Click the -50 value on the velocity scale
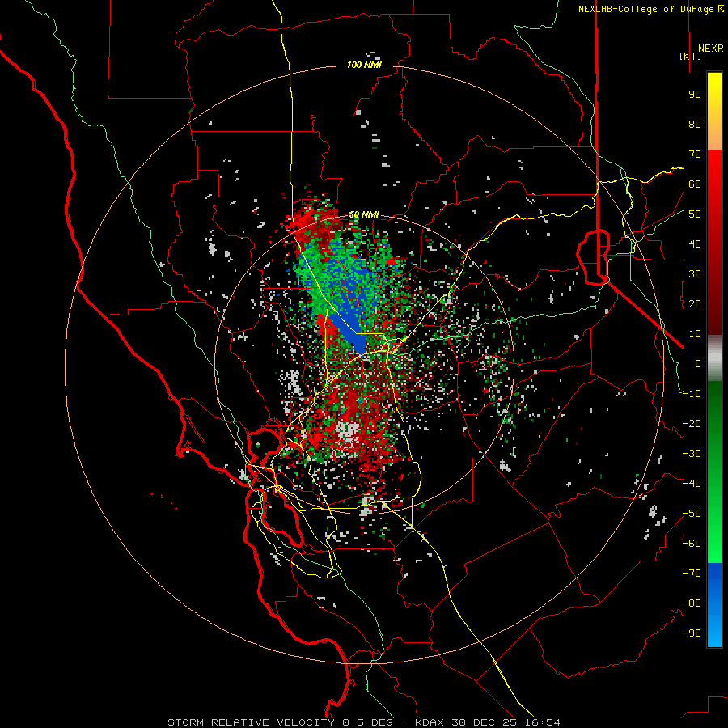Screen dimensions: 728x728 click(x=692, y=514)
